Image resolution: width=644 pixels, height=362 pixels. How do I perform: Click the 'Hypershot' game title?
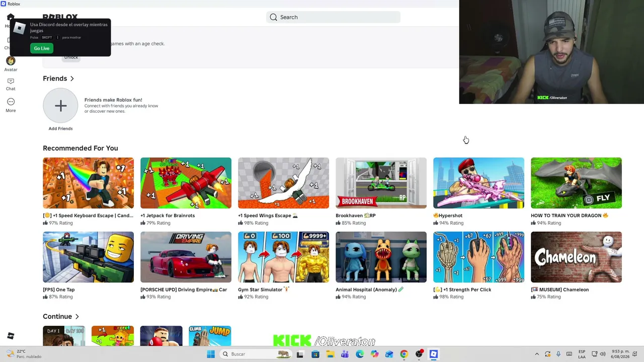(448, 216)
